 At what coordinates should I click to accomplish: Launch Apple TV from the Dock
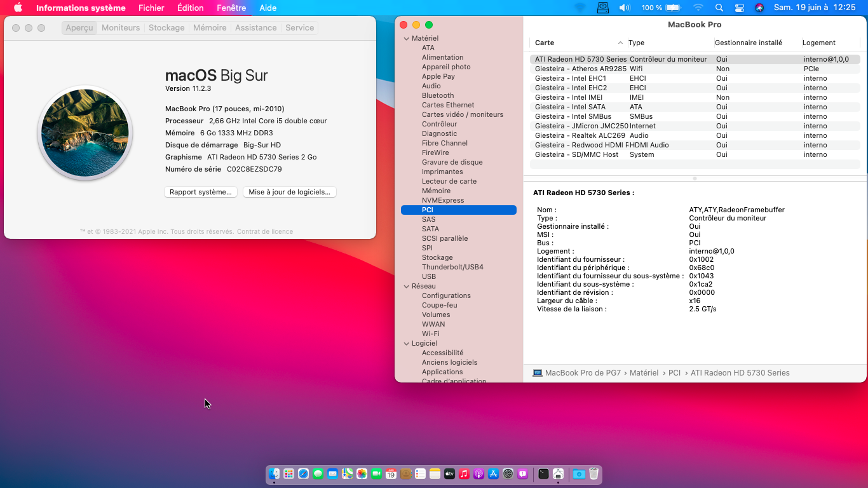(x=449, y=473)
